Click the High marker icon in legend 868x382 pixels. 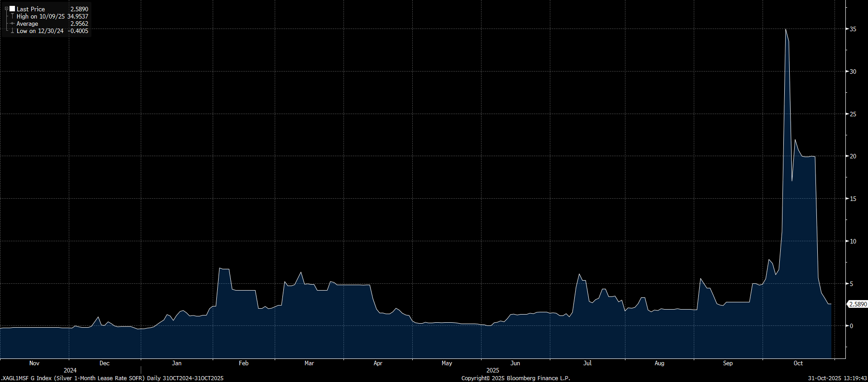pos(12,16)
